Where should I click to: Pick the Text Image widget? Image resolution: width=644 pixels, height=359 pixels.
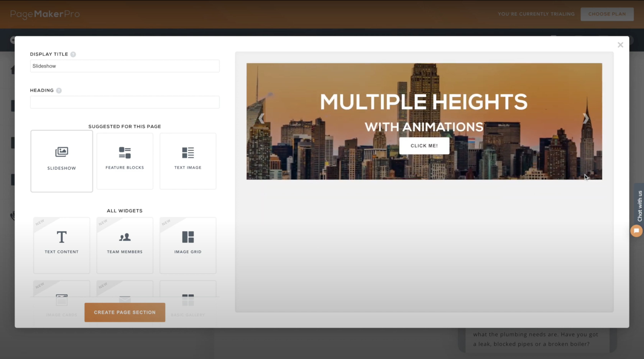[x=188, y=161]
